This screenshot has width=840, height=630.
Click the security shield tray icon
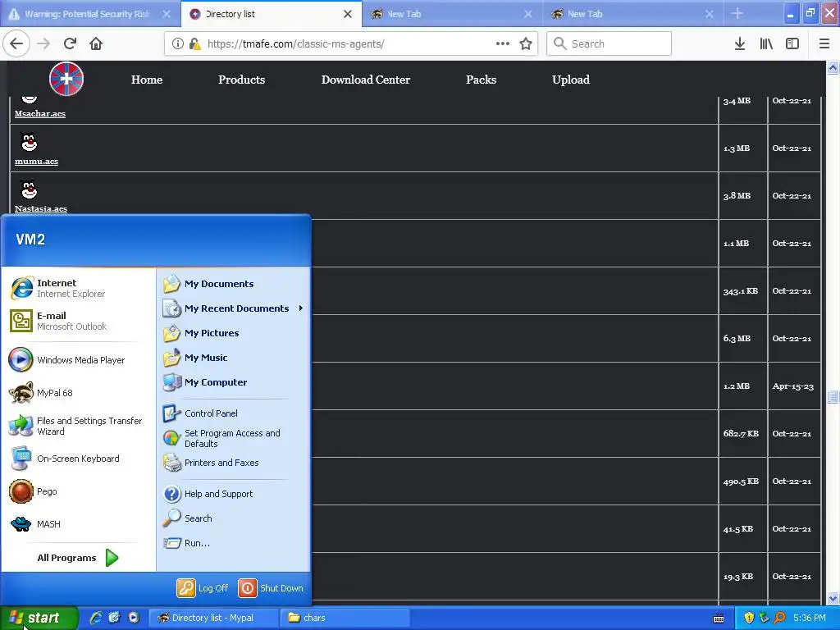[749, 618]
